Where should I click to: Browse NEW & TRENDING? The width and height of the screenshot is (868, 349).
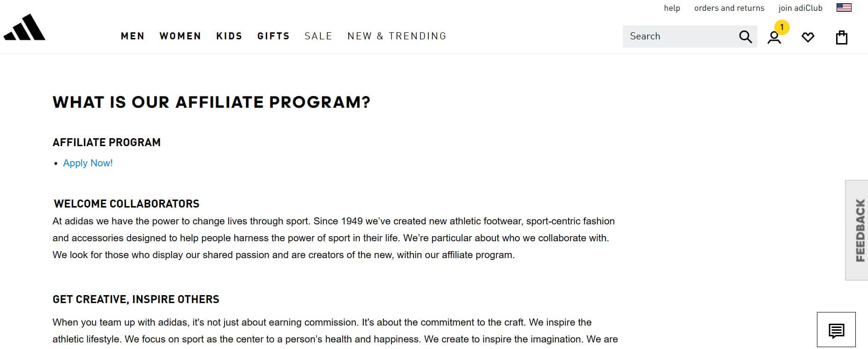tap(397, 36)
